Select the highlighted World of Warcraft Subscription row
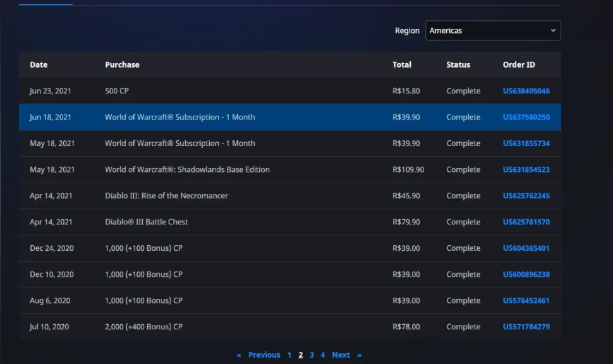The width and height of the screenshot is (613, 364). (x=289, y=117)
